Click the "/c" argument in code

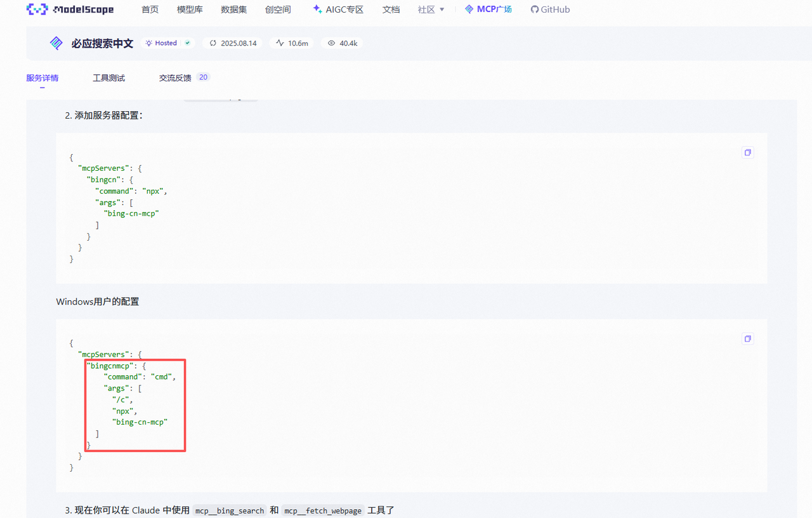(x=121, y=399)
